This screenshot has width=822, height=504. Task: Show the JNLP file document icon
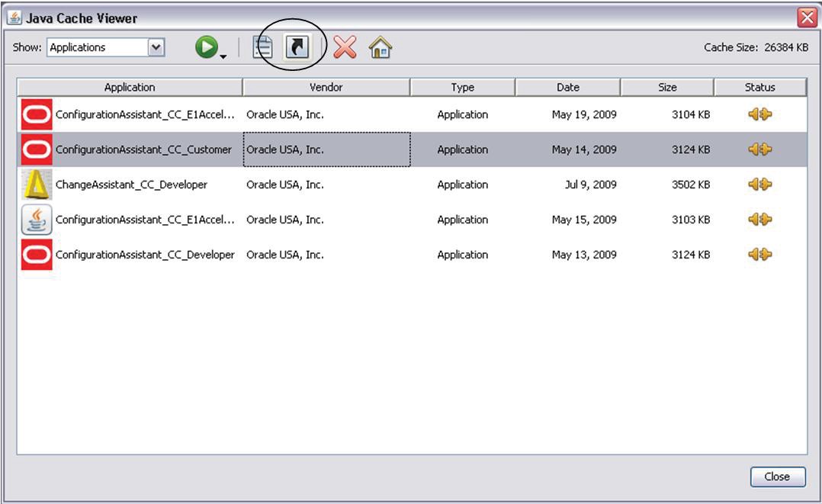pos(262,47)
